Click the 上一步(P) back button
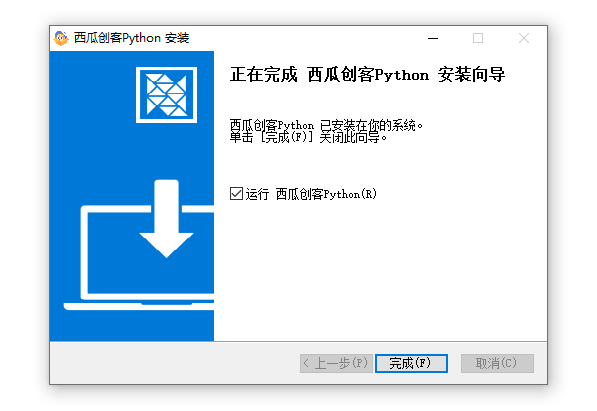This screenshot has width=597, height=411. (336, 363)
